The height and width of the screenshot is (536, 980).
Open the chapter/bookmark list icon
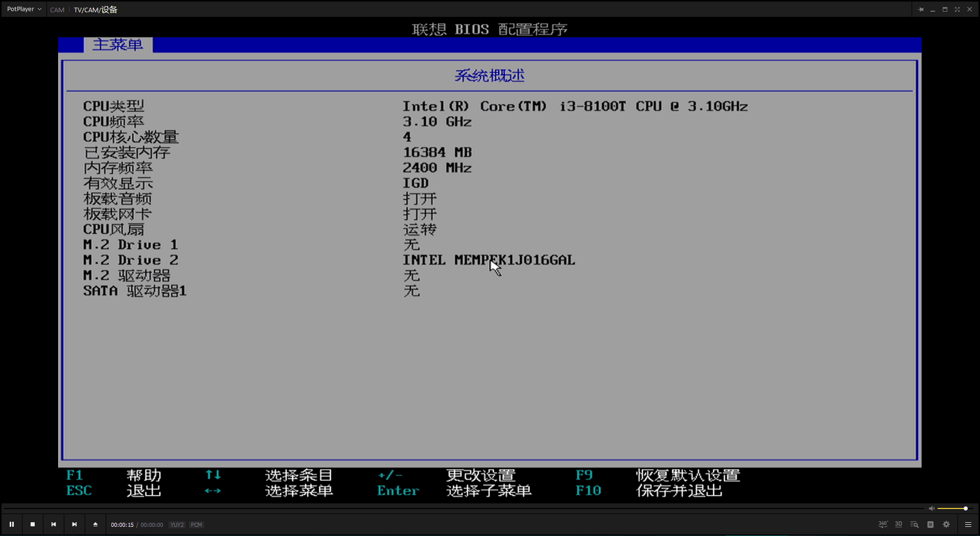(930, 524)
